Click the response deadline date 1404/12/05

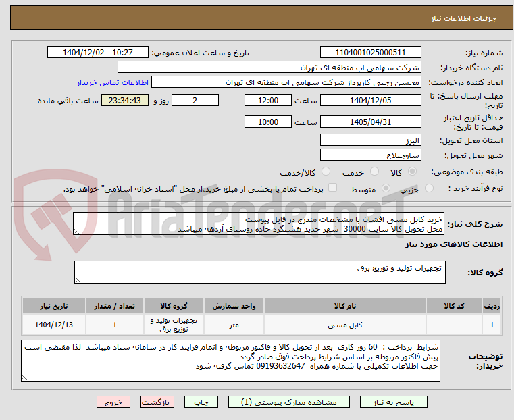point(370,100)
